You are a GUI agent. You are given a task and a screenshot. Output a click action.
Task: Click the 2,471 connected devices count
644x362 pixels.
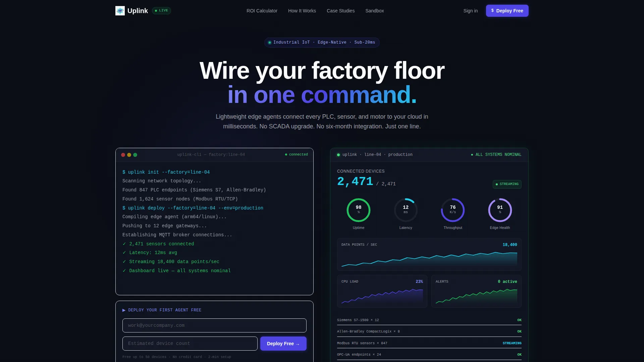coord(355,182)
